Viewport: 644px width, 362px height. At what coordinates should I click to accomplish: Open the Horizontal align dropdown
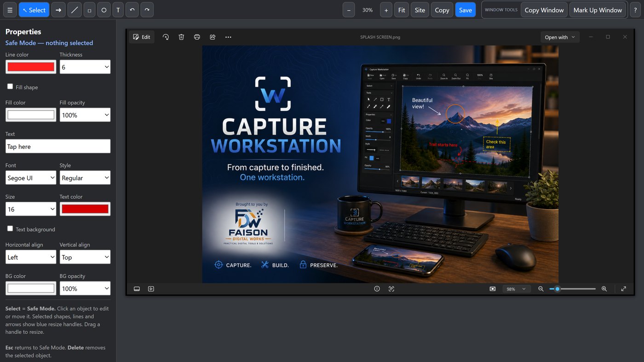click(31, 257)
